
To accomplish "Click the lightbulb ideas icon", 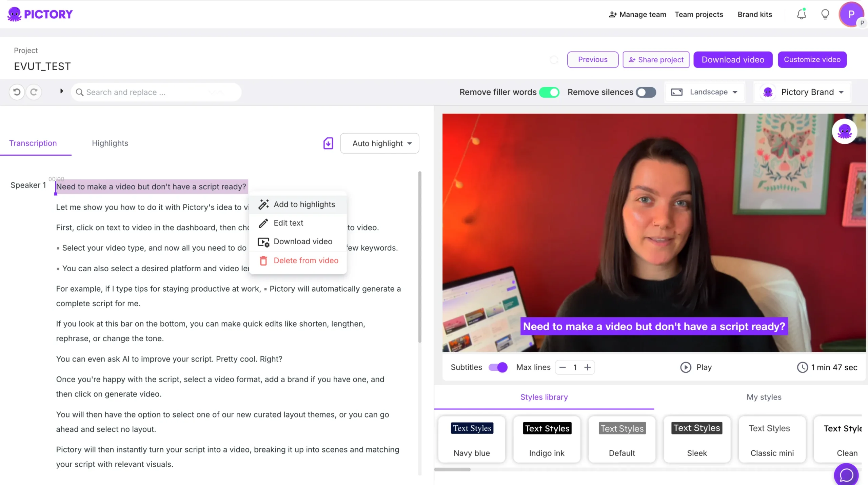I will click(x=825, y=14).
